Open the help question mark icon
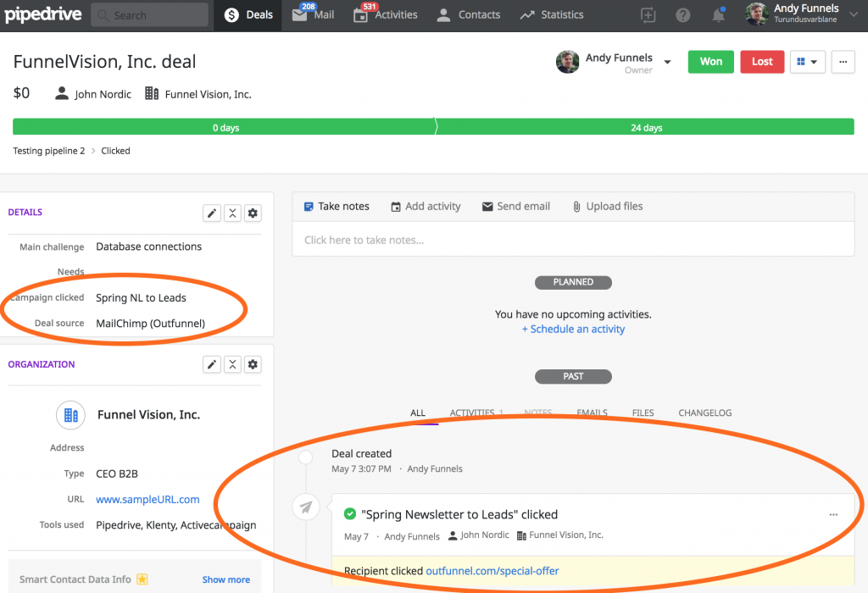 tap(683, 15)
